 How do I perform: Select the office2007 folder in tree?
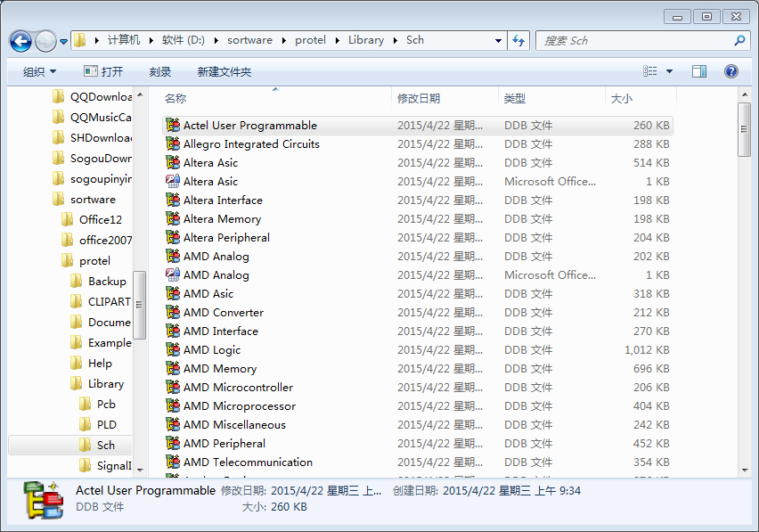coord(96,240)
